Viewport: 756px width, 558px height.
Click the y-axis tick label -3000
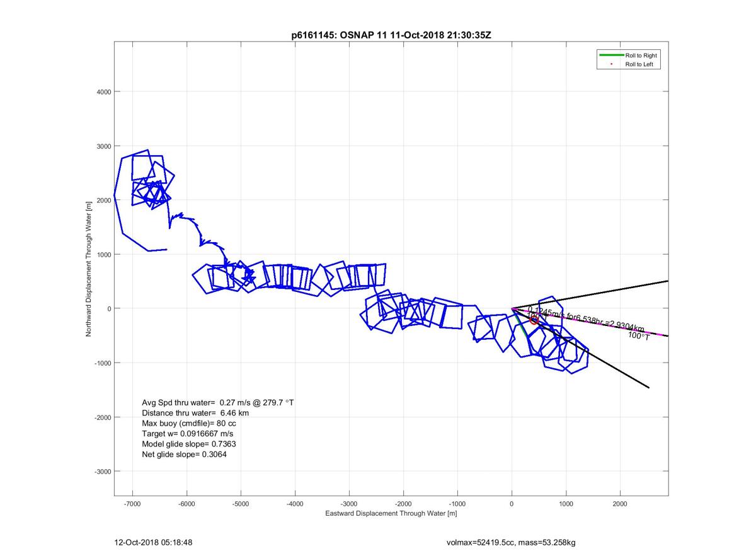102,472
